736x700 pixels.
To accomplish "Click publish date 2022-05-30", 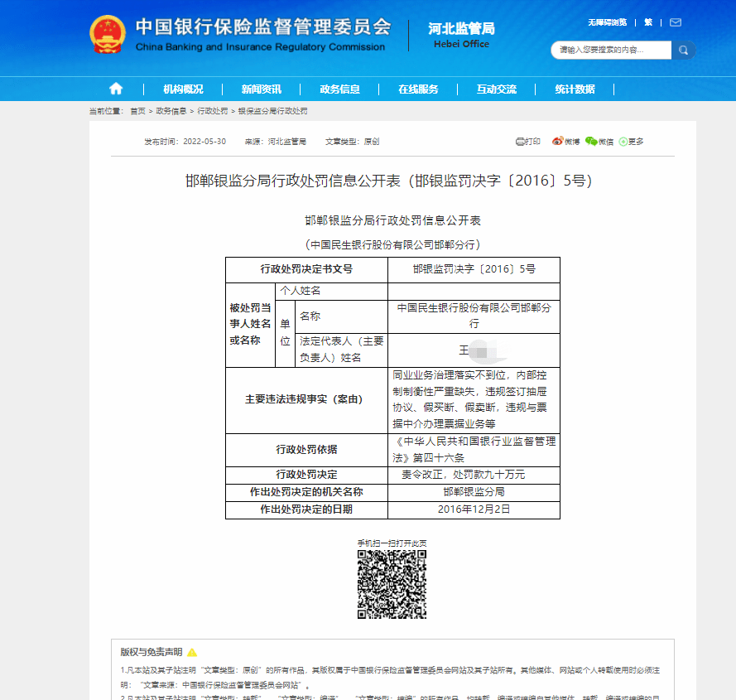I will pos(204,142).
